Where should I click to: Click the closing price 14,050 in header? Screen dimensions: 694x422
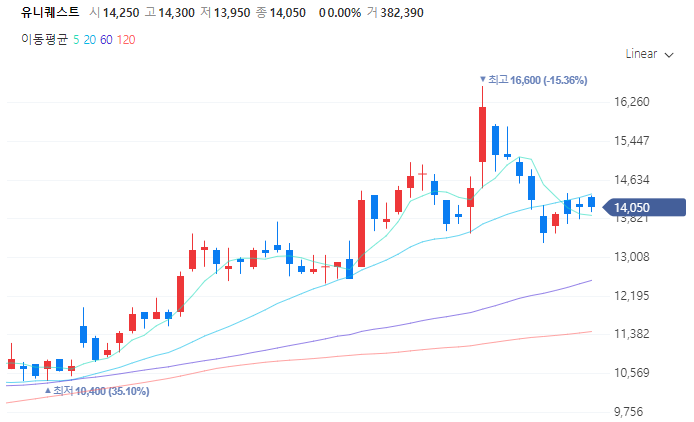288,13
